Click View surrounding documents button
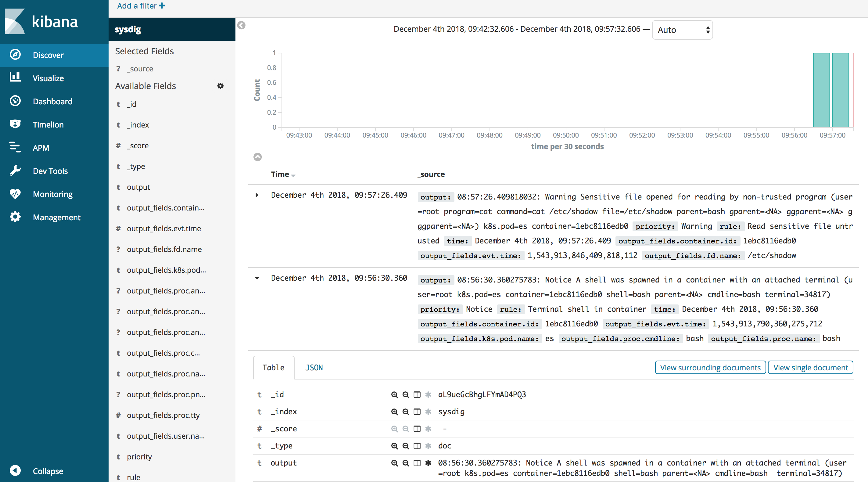The width and height of the screenshot is (868, 482). point(710,367)
